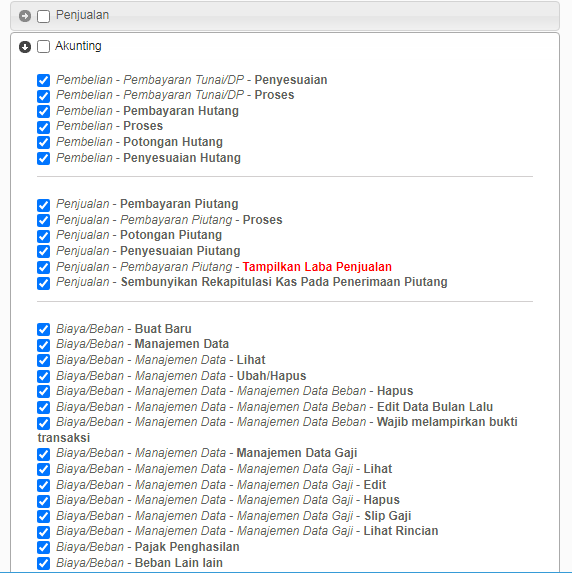Viewport: 572px width, 573px height.
Task: Uncheck Pembelian Pembayaran Hutang permission
Action: 43,111
